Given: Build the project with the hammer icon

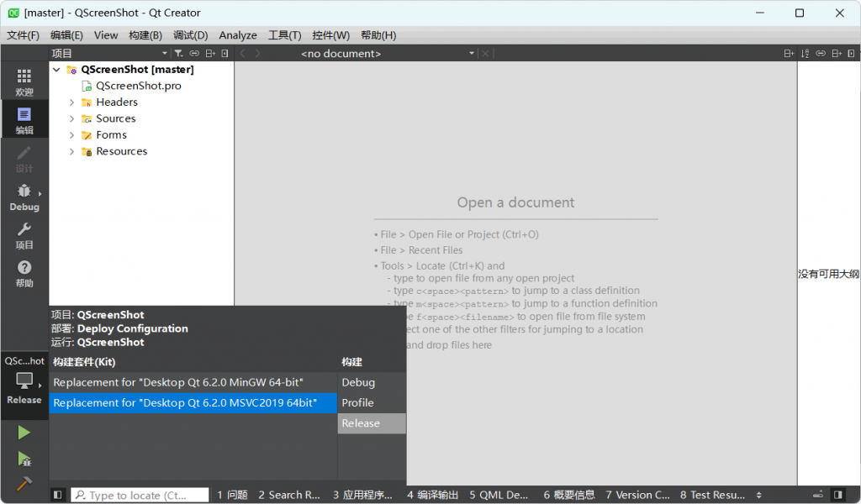Looking at the screenshot, I should tap(24, 484).
